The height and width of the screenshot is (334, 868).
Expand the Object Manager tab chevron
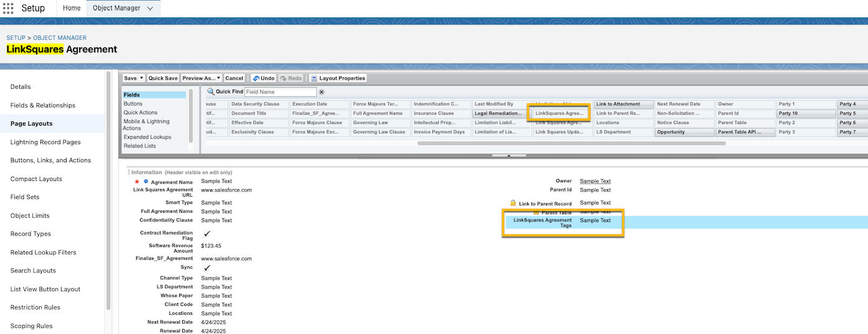pos(150,8)
